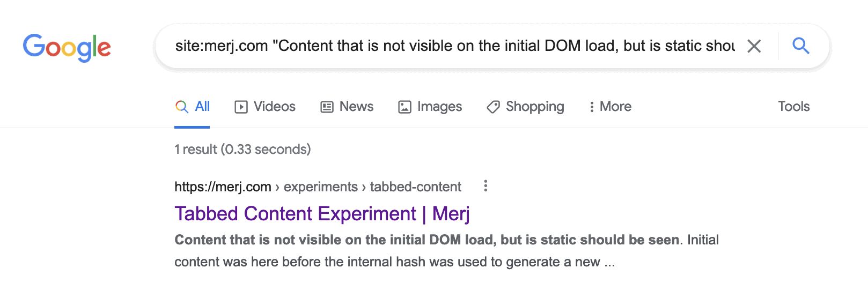The image size is (868, 298).
Task: Expand the More search categories menu
Action: tap(610, 107)
